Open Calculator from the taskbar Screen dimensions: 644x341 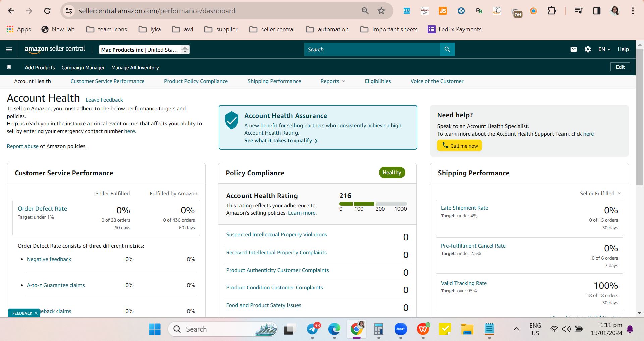379,329
